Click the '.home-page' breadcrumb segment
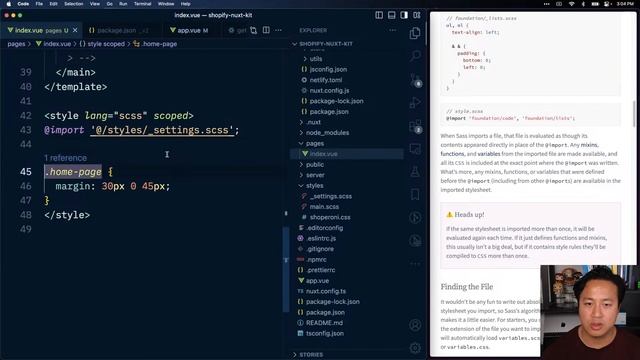Image resolution: width=640 pixels, height=360 pixels. coord(155,44)
